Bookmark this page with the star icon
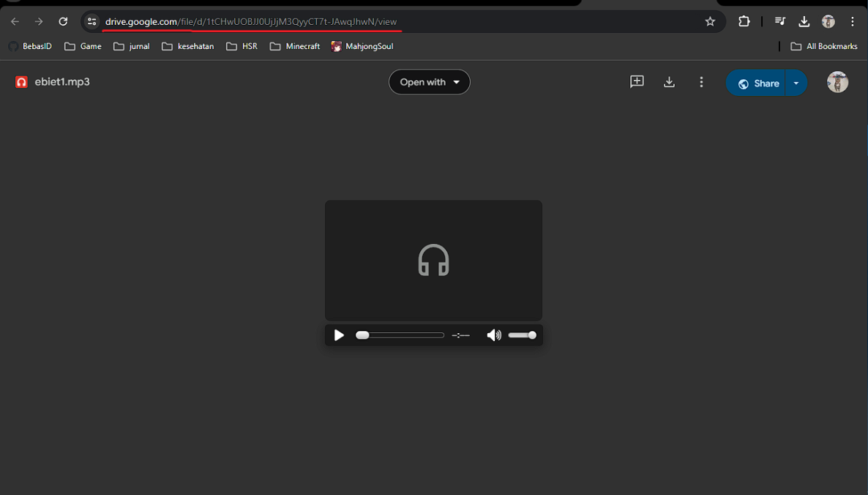The image size is (868, 495). coord(710,21)
